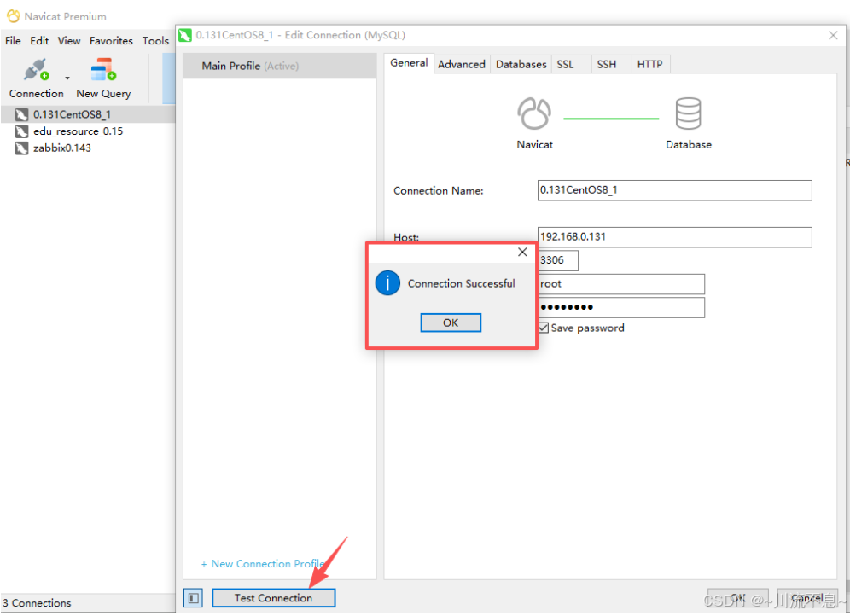Open the Edit menu
The width and height of the screenshot is (850, 616).
coord(39,41)
